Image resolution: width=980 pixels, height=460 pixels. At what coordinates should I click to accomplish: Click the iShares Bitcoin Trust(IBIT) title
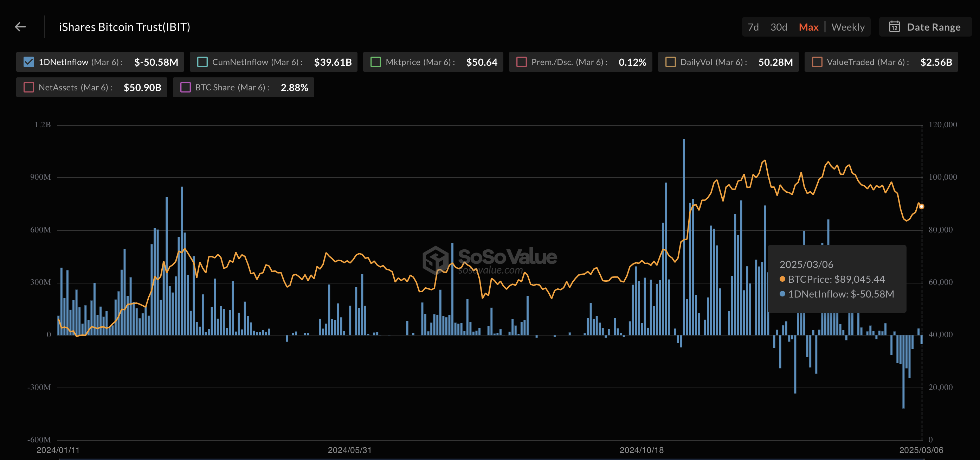pos(124,27)
